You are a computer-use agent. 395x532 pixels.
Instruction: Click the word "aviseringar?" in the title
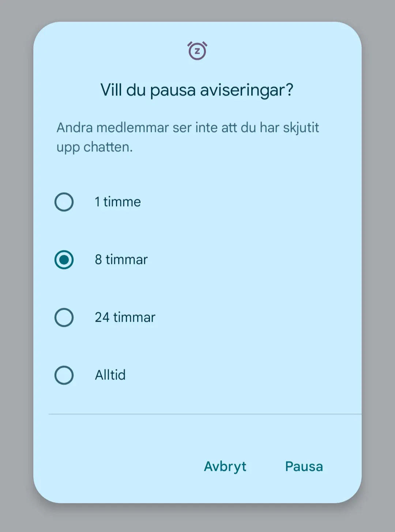click(247, 90)
